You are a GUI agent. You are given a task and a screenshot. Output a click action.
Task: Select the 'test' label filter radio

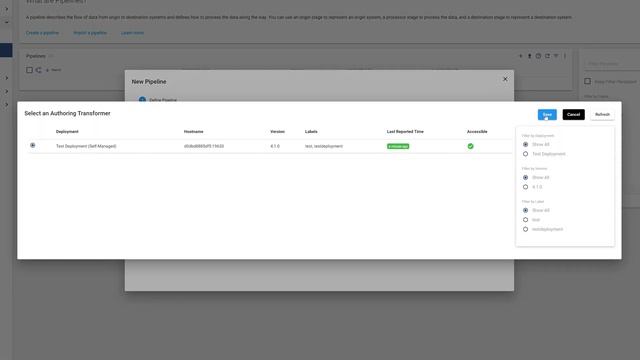point(525,220)
